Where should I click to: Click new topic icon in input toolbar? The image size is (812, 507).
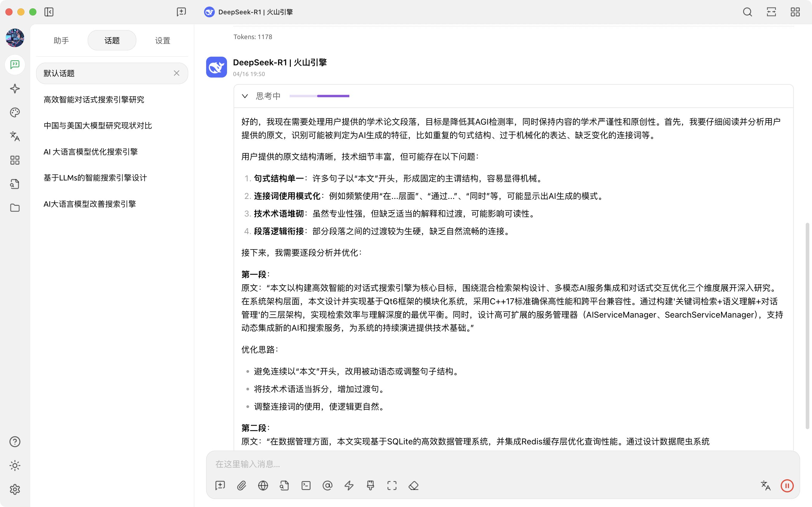(x=220, y=486)
